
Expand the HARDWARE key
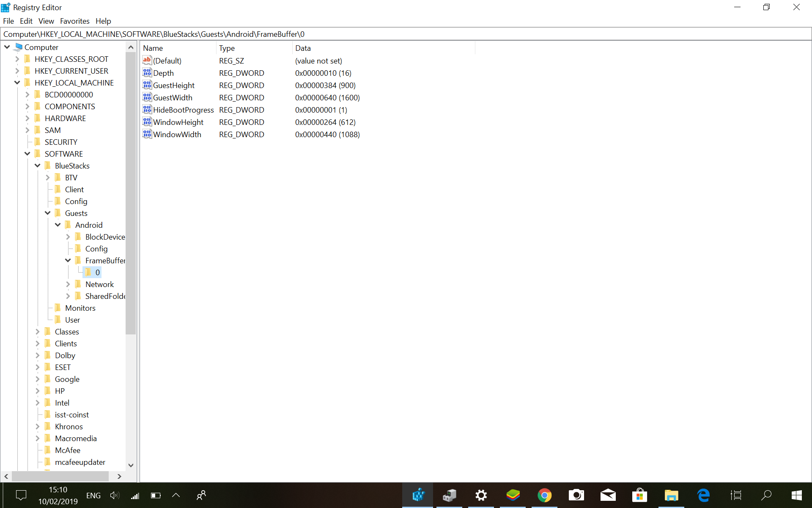27,118
